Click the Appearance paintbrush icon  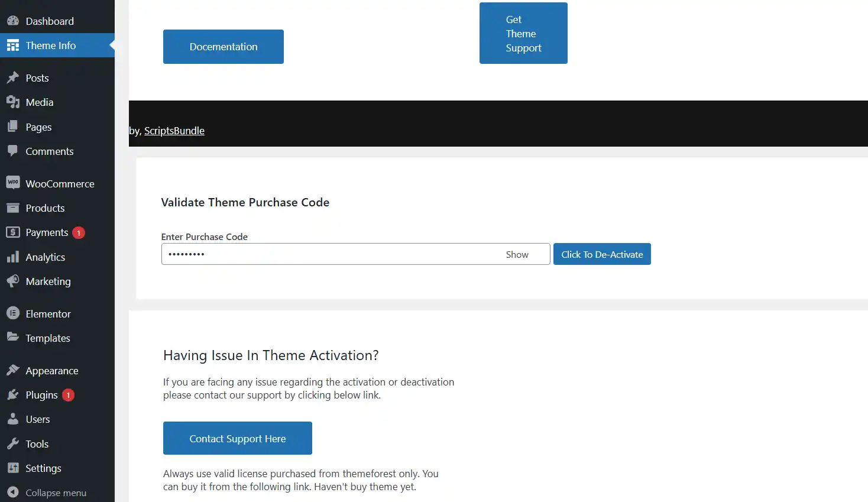pos(13,370)
